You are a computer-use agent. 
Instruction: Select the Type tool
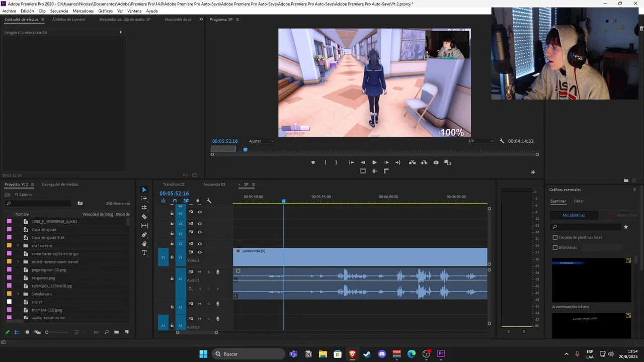[144, 253]
